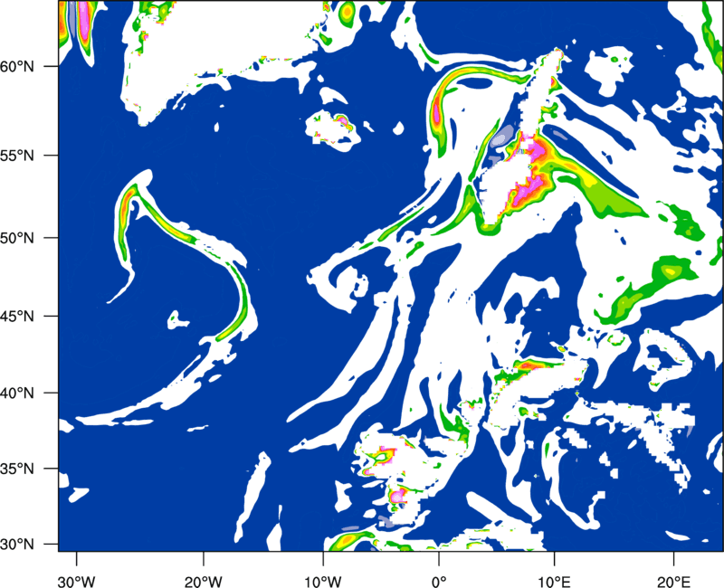The image size is (724, 588).
Task: Click the 60°N latitude label
Action: pos(17,67)
